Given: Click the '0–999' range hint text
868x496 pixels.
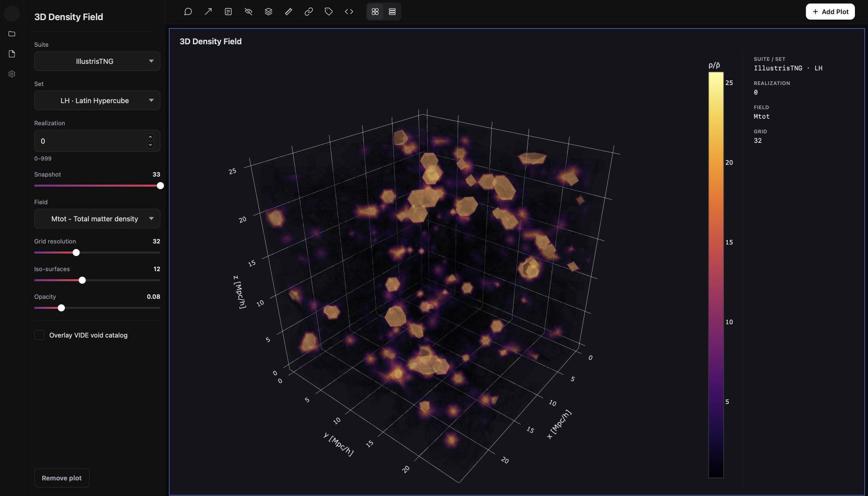Looking at the screenshot, I should [x=43, y=158].
